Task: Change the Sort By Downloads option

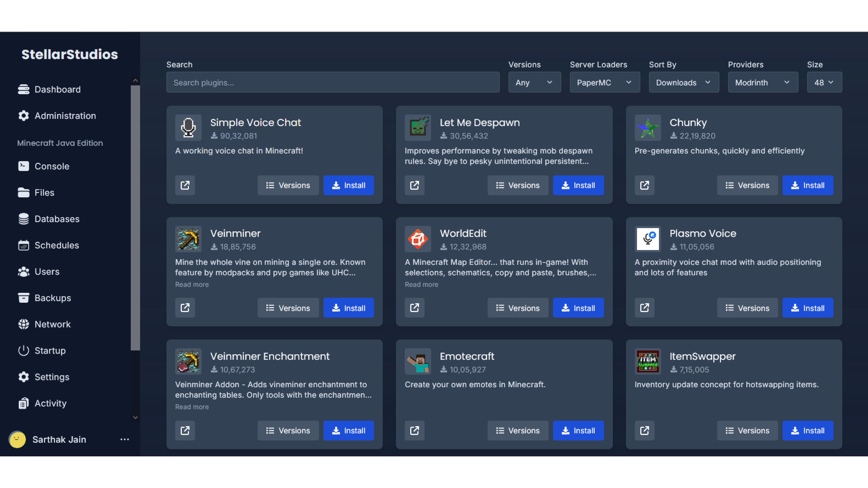Action: pyautogui.click(x=684, y=82)
